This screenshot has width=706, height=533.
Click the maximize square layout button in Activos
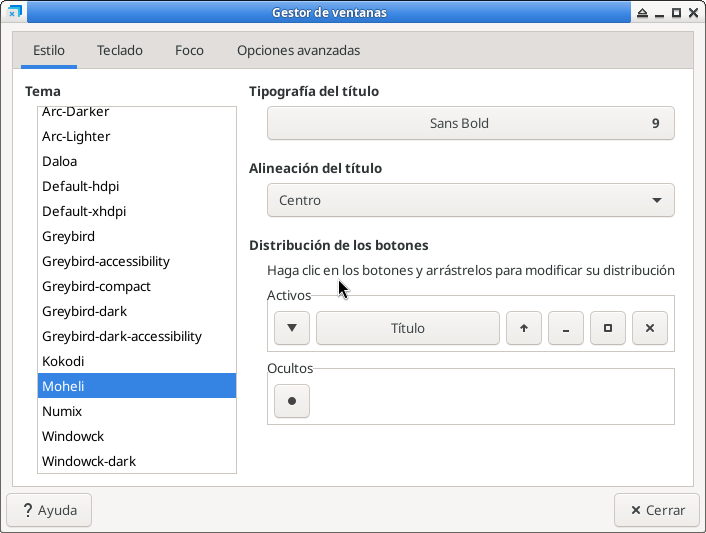[x=608, y=328]
